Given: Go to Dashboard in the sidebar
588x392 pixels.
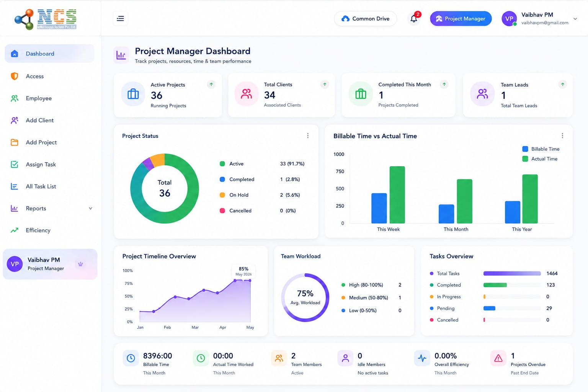Looking at the screenshot, I should [x=49, y=54].
